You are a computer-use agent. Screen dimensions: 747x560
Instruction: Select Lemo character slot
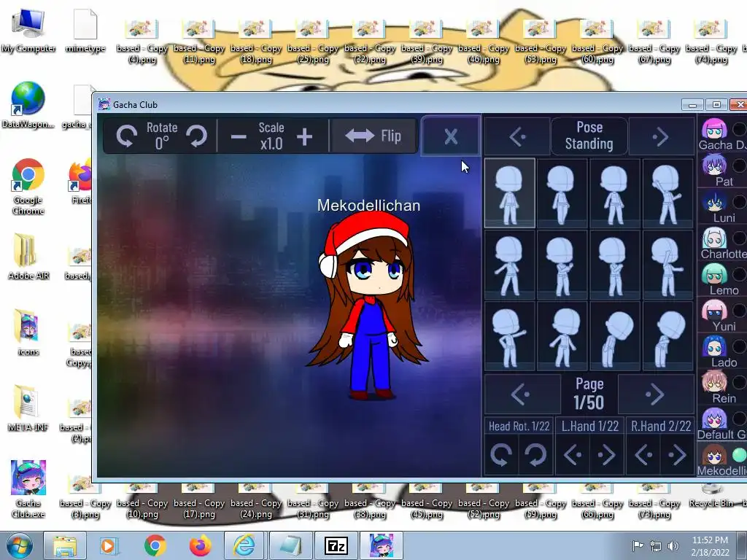pos(721,279)
